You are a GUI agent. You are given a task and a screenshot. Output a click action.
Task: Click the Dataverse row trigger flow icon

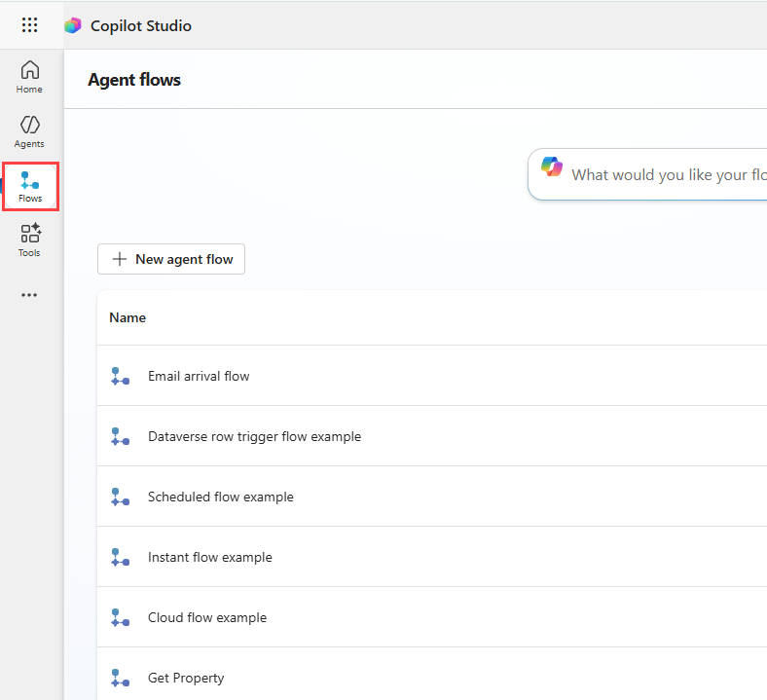pyautogui.click(x=120, y=436)
